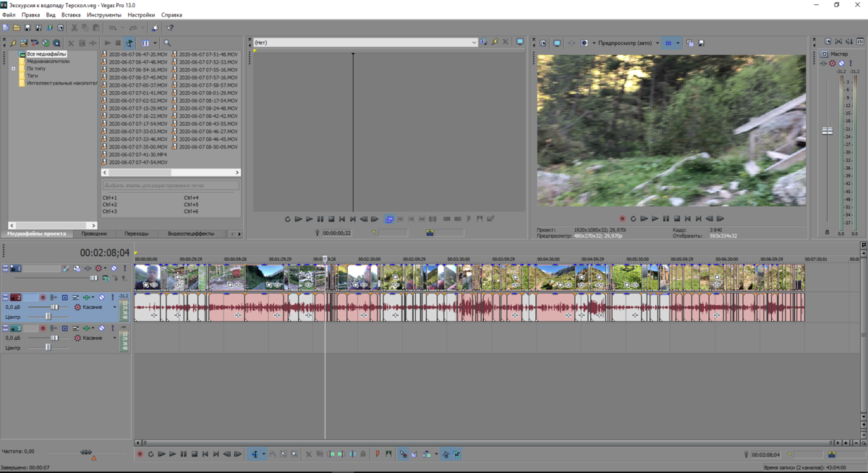Click the Insert Marker icon

coord(378,454)
